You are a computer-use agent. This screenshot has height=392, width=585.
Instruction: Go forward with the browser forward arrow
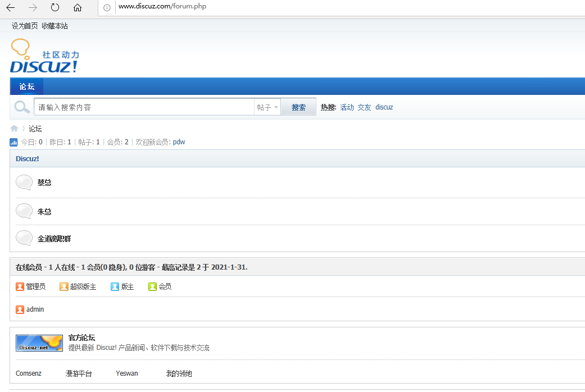click(33, 7)
